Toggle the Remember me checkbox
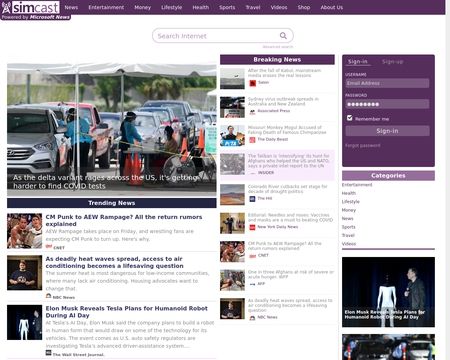 coord(349,118)
